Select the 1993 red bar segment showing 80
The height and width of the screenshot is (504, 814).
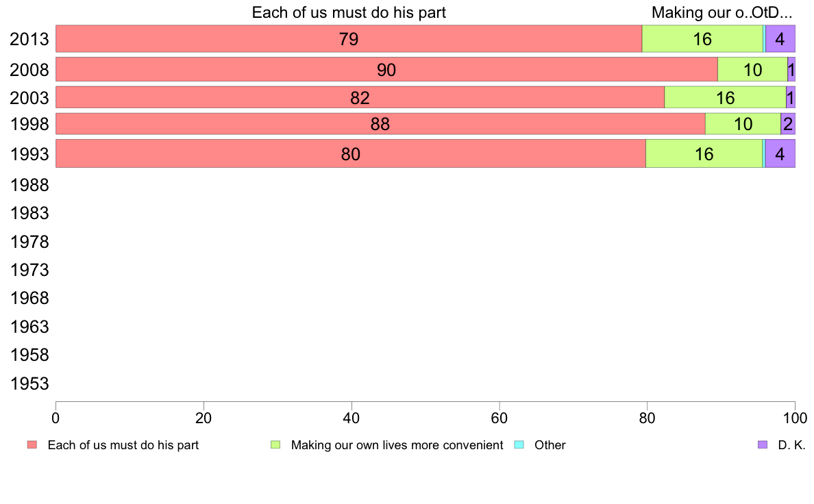click(350, 153)
